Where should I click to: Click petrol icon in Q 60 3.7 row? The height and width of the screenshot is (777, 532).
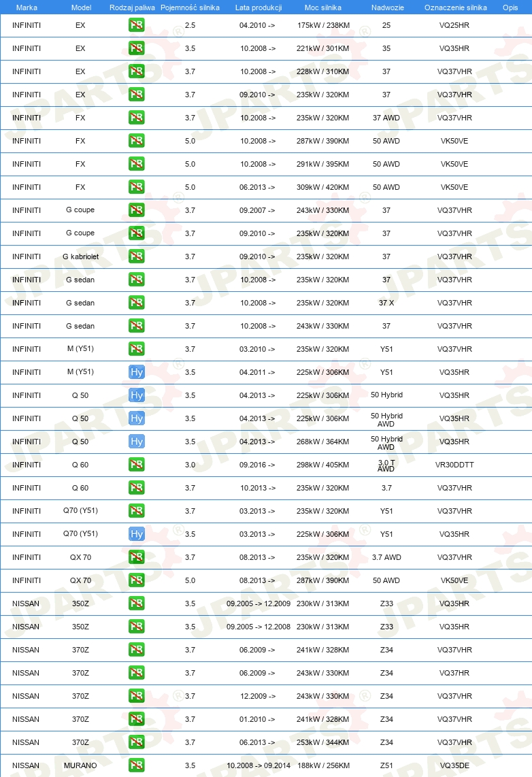click(136, 488)
